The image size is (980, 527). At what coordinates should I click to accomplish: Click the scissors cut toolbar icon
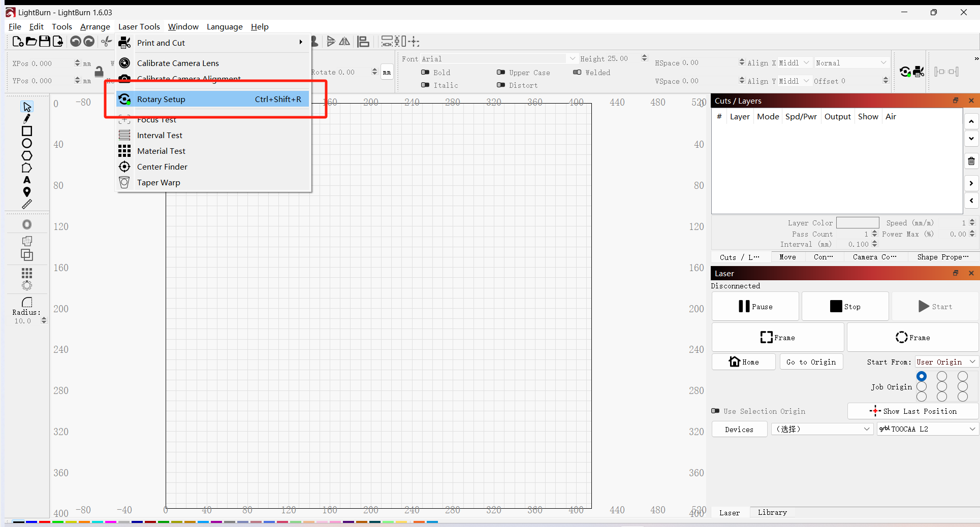pos(106,42)
